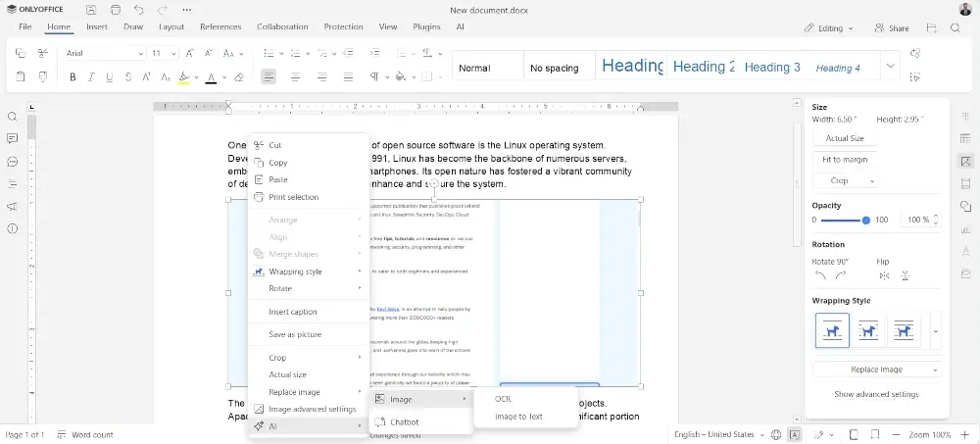Image resolution: width=980 pixels, height=444 pixels.
Task: Open the font name dropdown showing Arial
Action: tap(105, 53)
